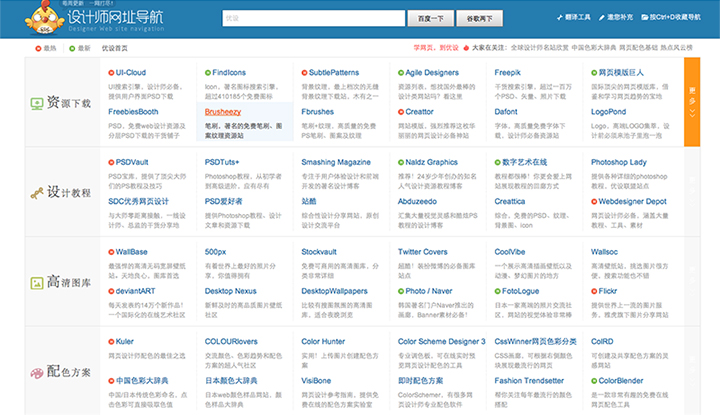This screenshot has height=415, width=720.
Task: Click the red hot marker beside PSDVault
Action: tap(111, 162)
